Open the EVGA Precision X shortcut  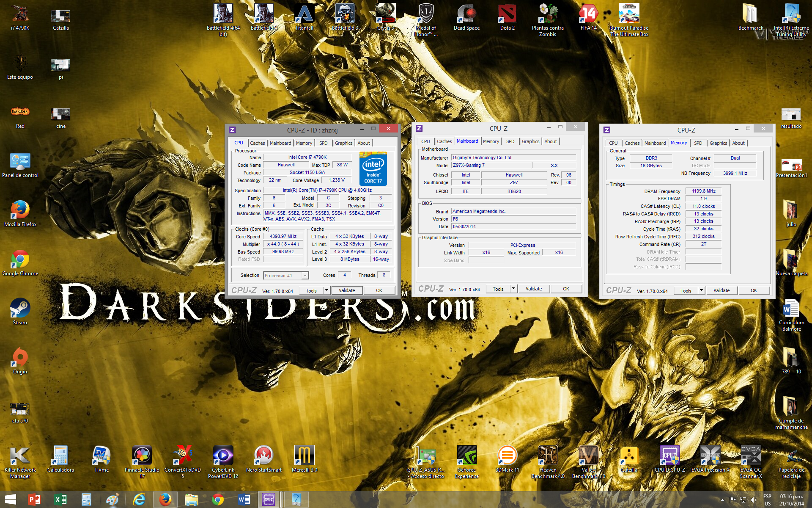pyautogui.click(x=710, y=459)
